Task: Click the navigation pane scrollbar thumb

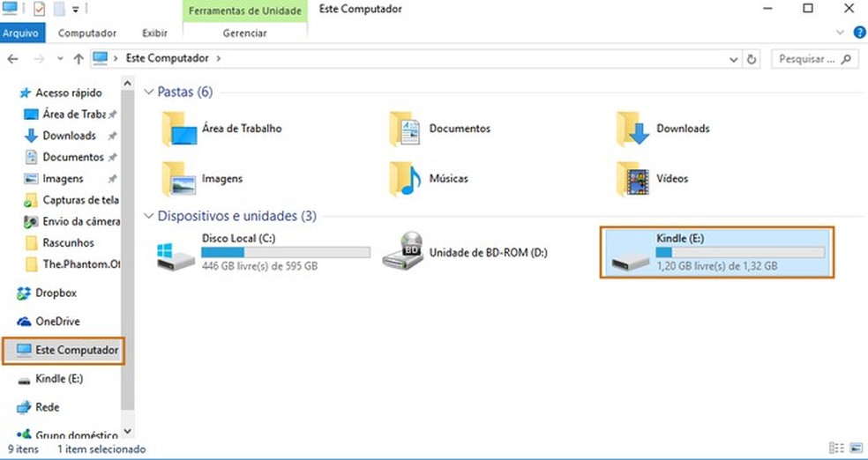Action: 127,249
